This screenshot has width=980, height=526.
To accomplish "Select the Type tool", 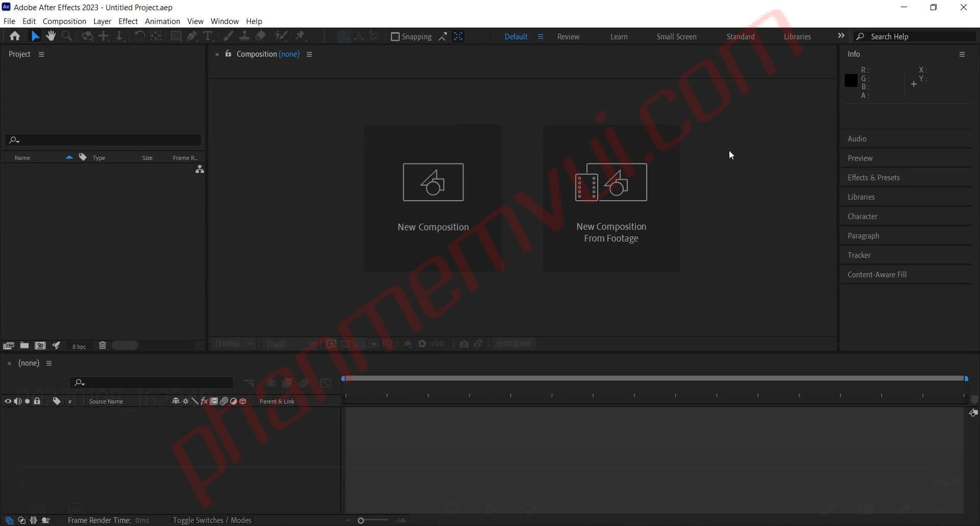I will tap(208, 36).
